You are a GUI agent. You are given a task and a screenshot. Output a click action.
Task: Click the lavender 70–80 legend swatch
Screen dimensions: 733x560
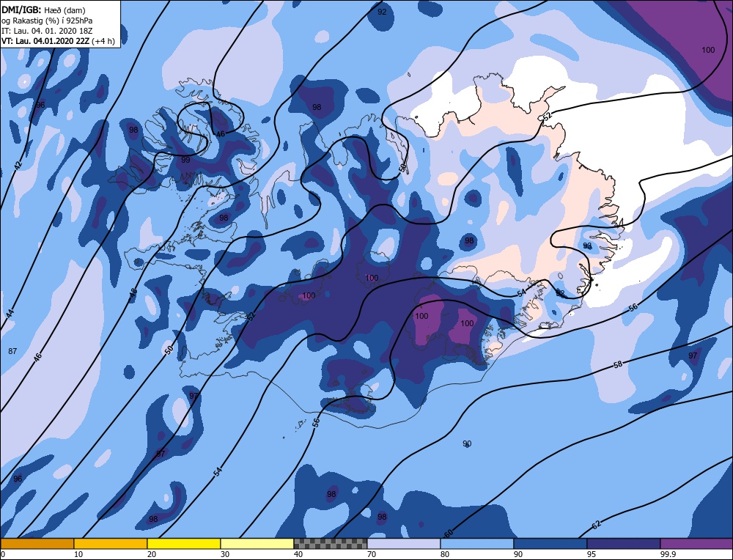404,544
